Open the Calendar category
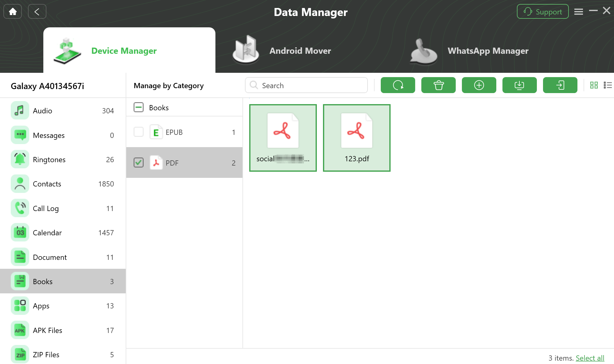This screenshot has width=614, height=364. click(63, 233)
